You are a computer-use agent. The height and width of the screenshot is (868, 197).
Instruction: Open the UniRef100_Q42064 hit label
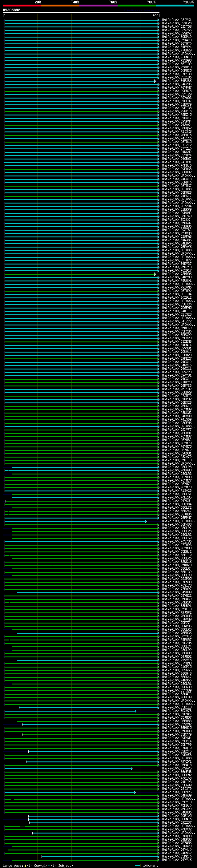(176, 125)
